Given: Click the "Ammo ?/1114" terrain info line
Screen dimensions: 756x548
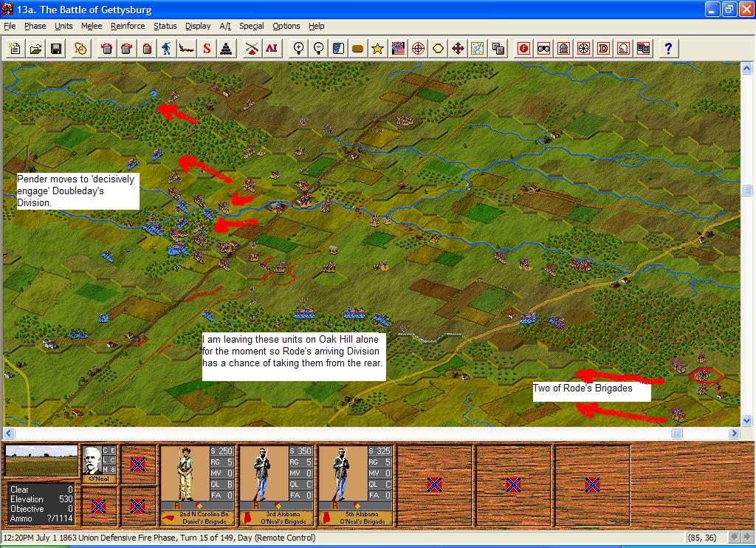Looking at the screenshot, I should pyautogui.click(x=41, y=518).
